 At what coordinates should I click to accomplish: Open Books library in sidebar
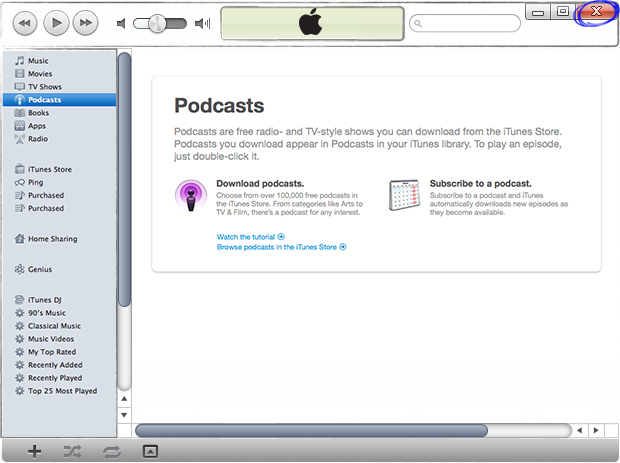pyautogui.click(x=59, y=113)
